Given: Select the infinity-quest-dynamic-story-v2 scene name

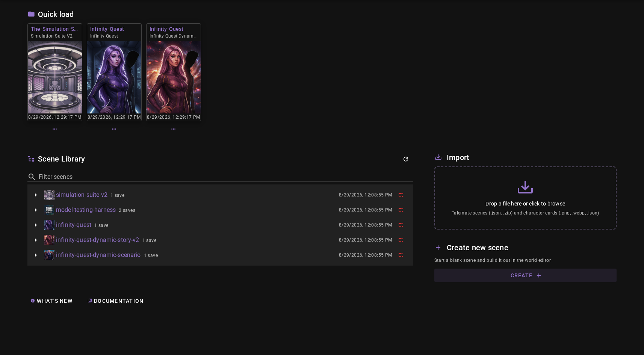Looking at the screenshot, I should [x=97, y=240].
